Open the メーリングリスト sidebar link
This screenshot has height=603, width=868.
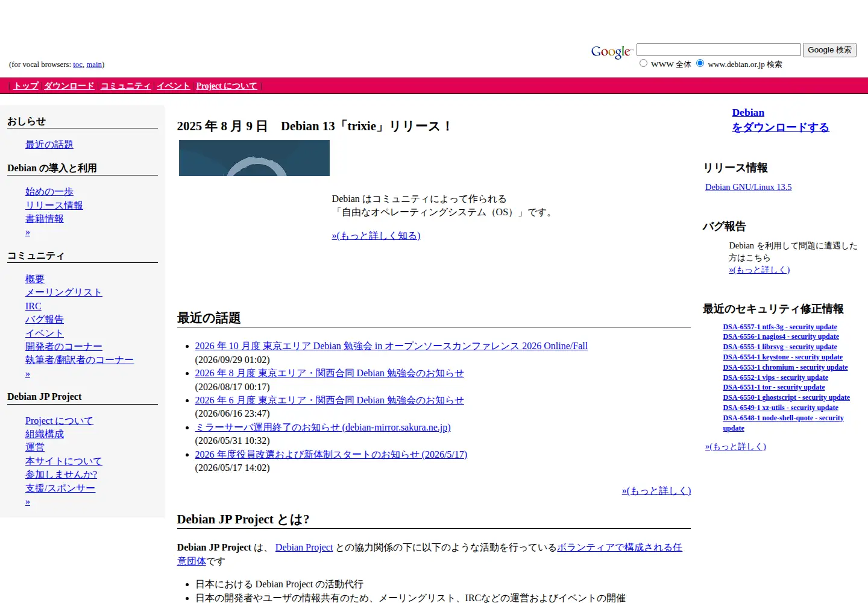[x=64, y=292]
